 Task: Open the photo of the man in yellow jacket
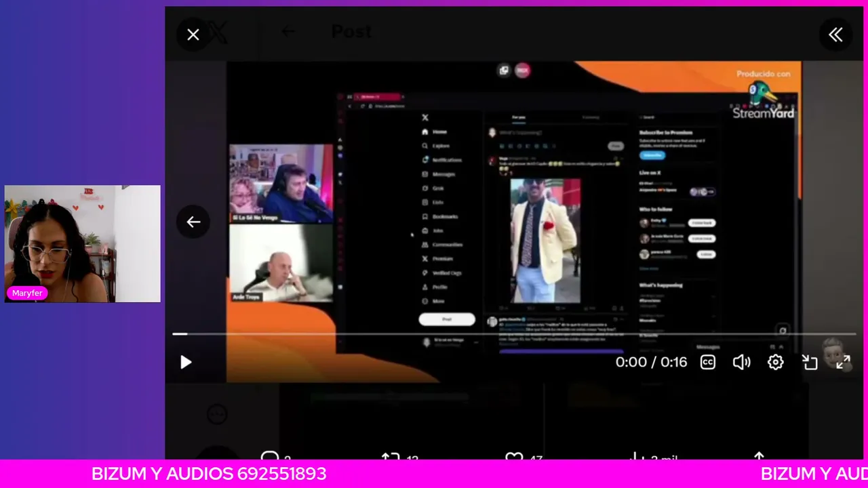coord(545,241)
